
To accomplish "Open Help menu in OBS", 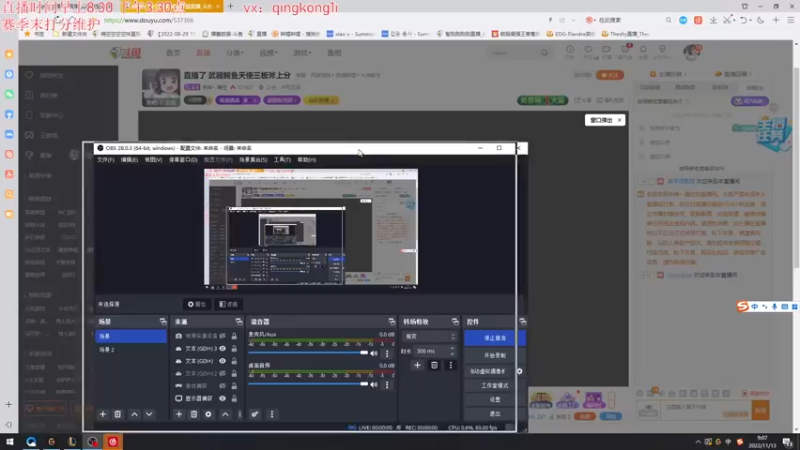I will [x=307, y=160].
